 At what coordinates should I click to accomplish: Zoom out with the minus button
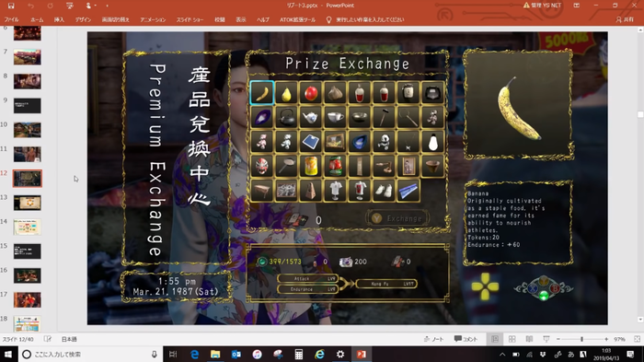click(x=558, y=339)
